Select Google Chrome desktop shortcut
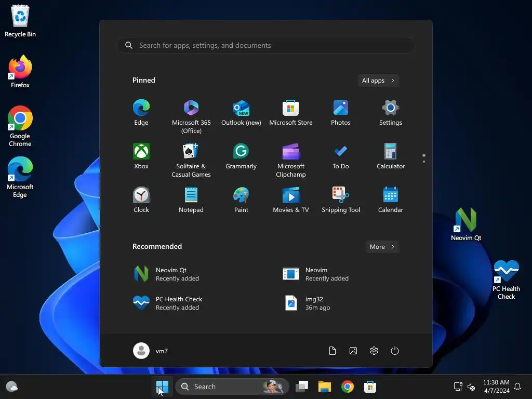Image resolution: width=532 pixels, height=399 pixels. click(x=20, y=126)
